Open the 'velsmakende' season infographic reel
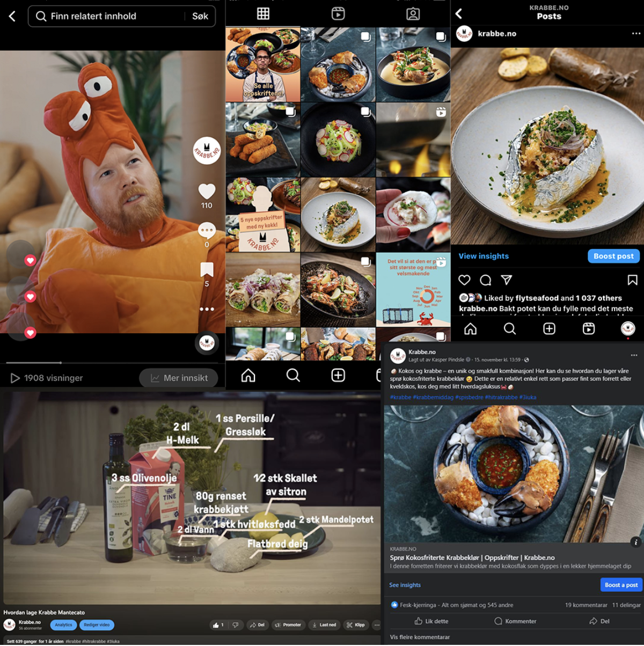Screen dimensions: 644x646 pyautogui.click(x=413, y=290)
